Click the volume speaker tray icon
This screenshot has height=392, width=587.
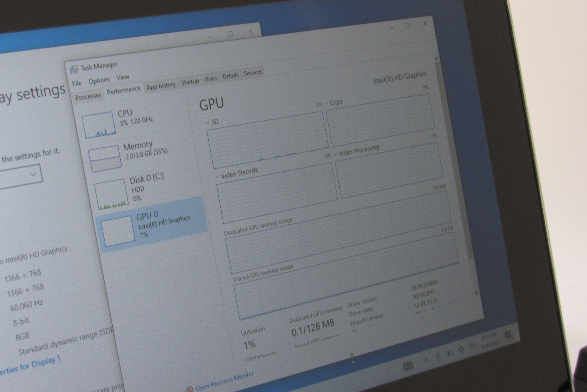pos(472,346)
